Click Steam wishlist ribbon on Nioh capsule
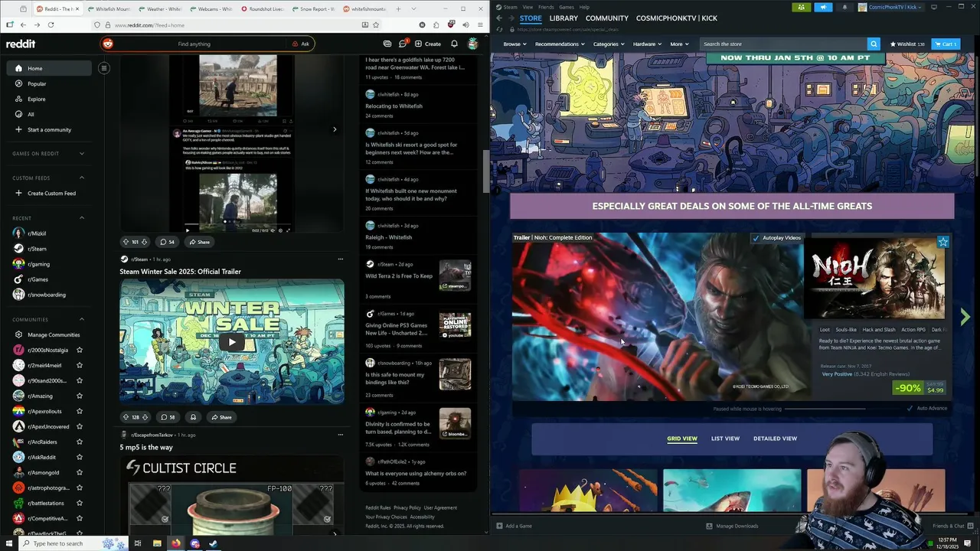Viewport: 980px width, 551px height. [x=942, y=242]
